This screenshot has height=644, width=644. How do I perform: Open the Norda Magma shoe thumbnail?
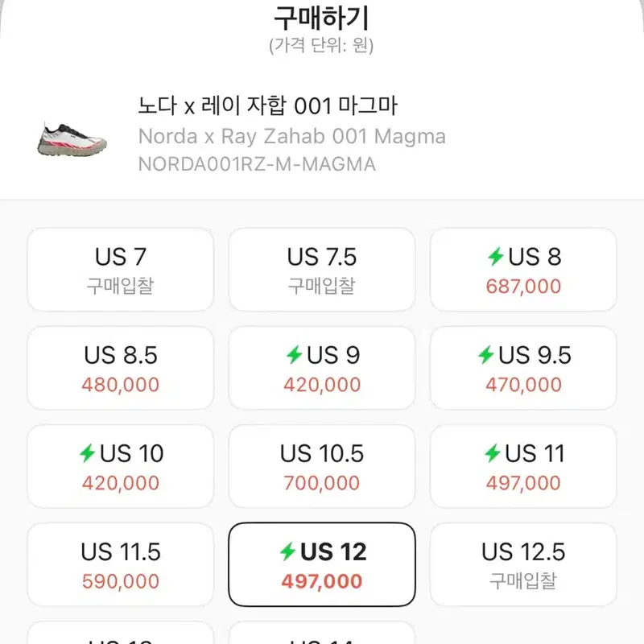72,140
